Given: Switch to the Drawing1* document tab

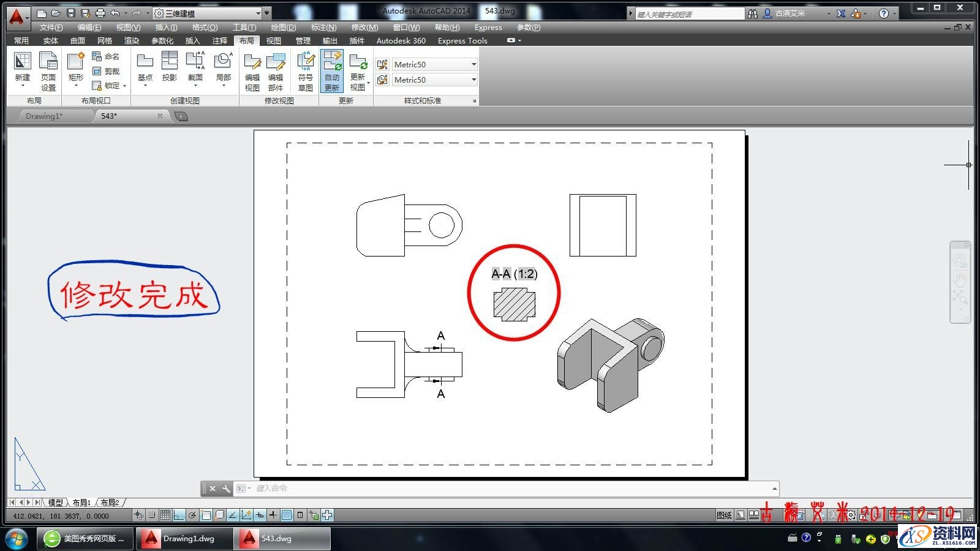Looking at the screenshot, I should point(44,116).
